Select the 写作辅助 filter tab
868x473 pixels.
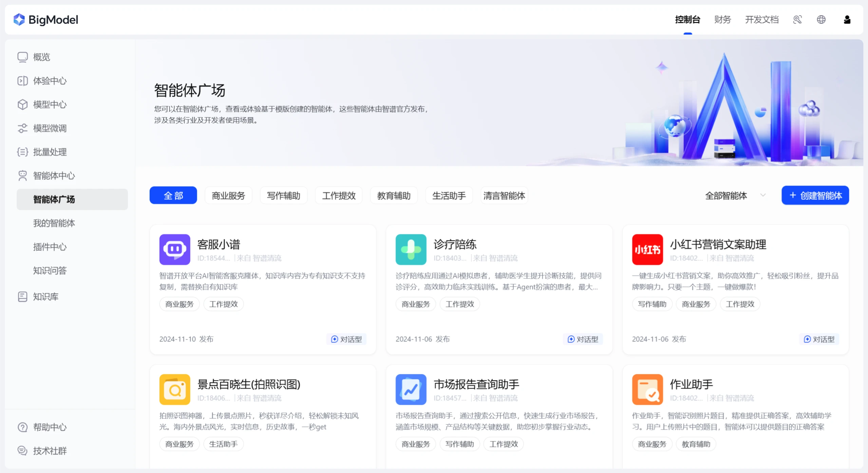point(283,195)
